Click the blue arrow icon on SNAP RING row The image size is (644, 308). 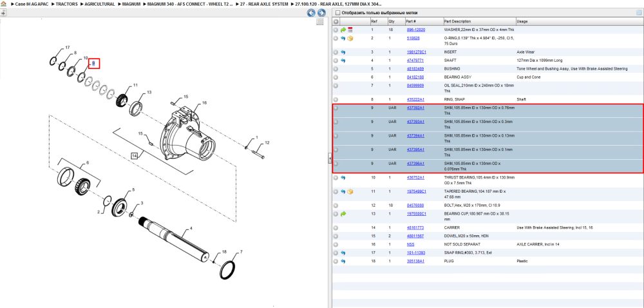pos(343,253)
